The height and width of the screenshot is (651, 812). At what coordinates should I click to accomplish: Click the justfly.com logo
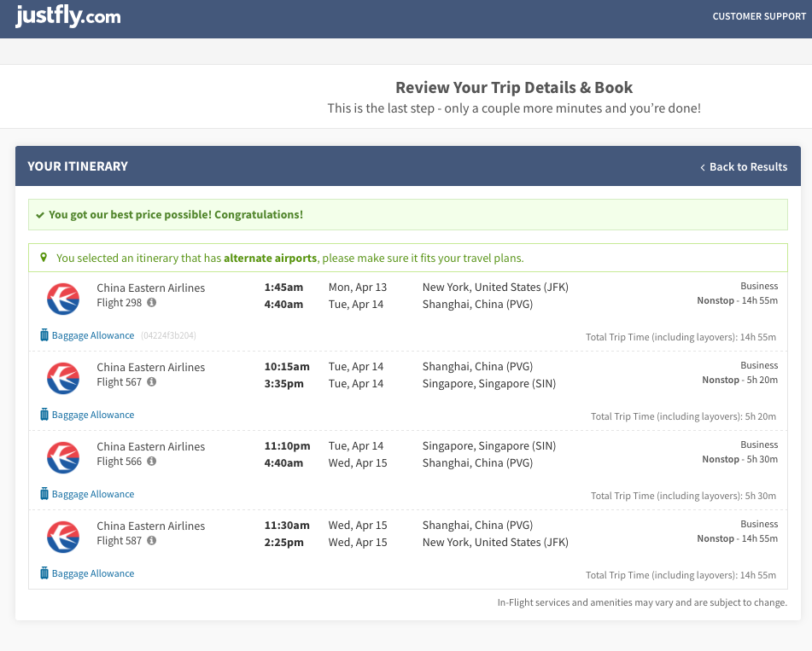coord(67,16)
